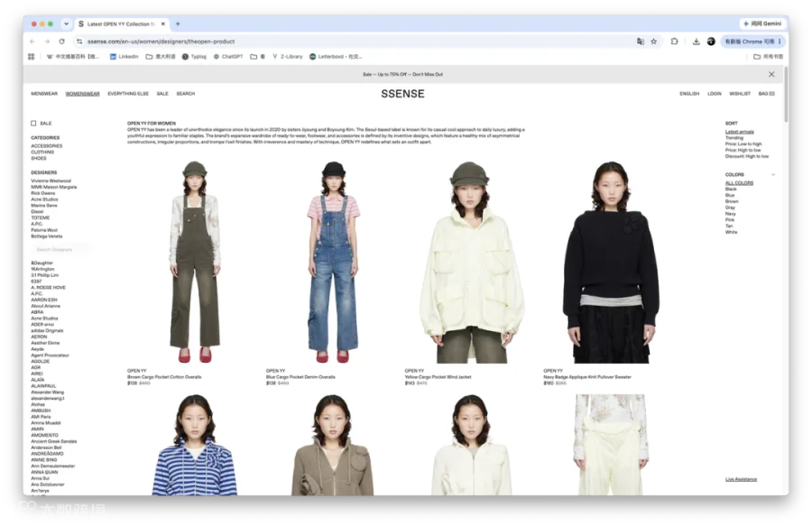
Task: Enable the SALE checkbox filter
Action: pos(33,124)
